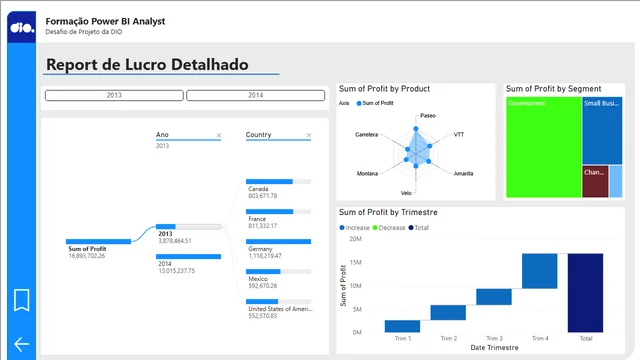Click the Carretera axis label

coord(367,134)
